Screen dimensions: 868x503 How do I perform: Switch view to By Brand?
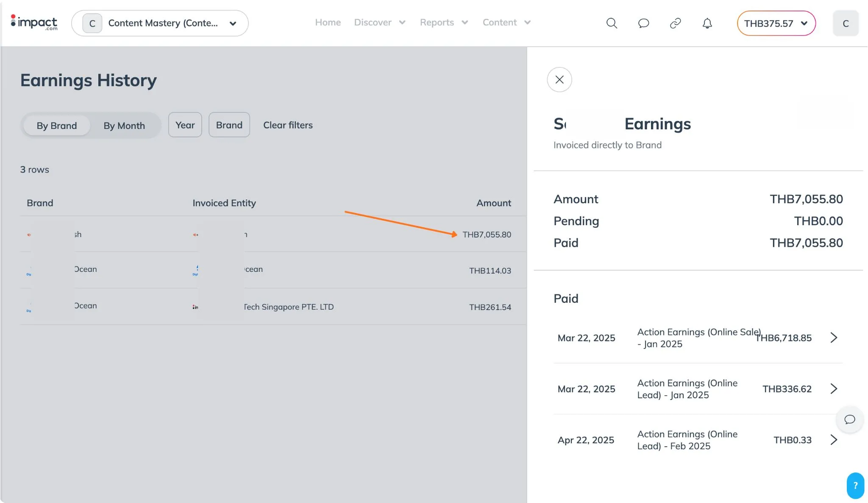(x=57, y=126)
